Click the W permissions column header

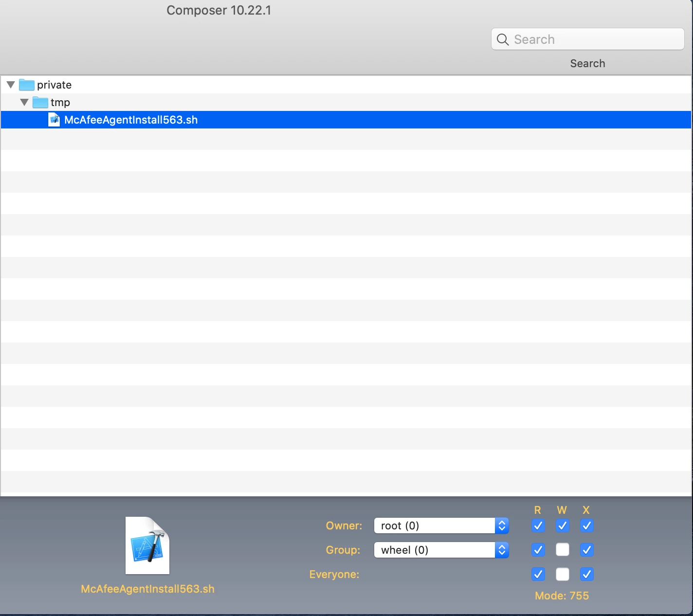pos(562,510)
